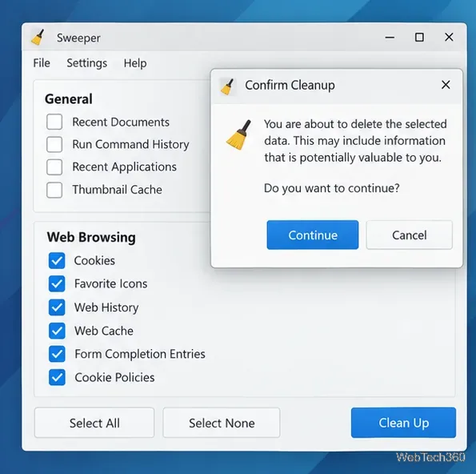Click the 'Do you want to continue?' text
476x474 pixels.
tap(332, 188)
